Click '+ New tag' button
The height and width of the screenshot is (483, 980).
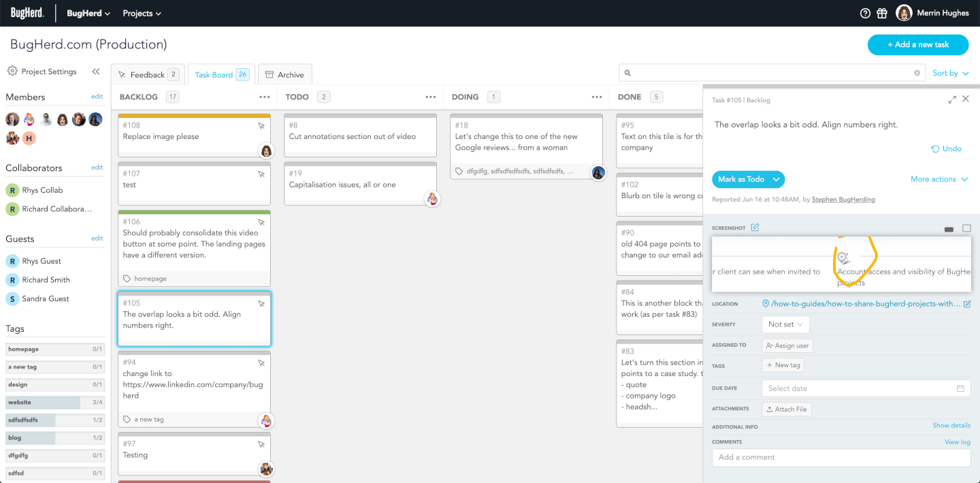tap(783, 365)
